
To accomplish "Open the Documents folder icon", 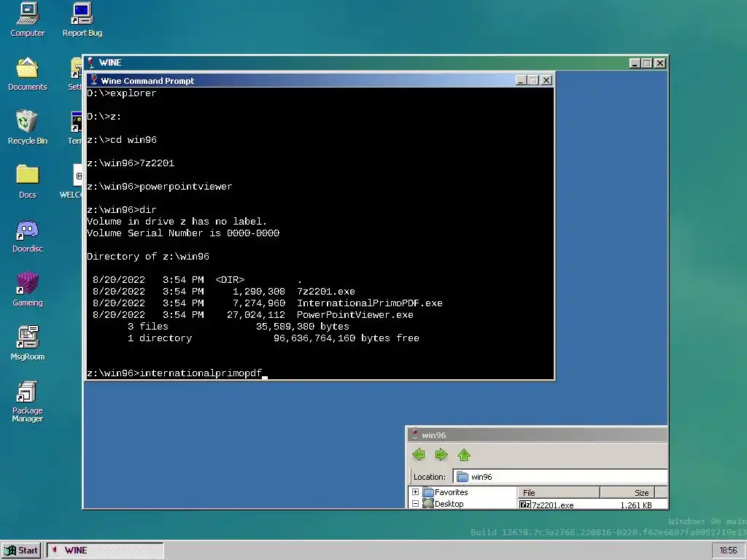I will tap(27, 74).
